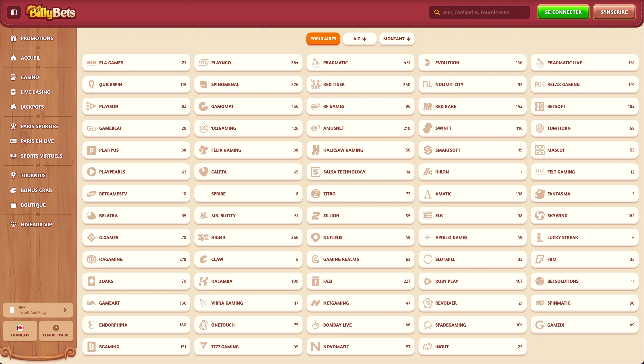
Task: Click the Kagaming count 278
Action: [x=183, y=259]
